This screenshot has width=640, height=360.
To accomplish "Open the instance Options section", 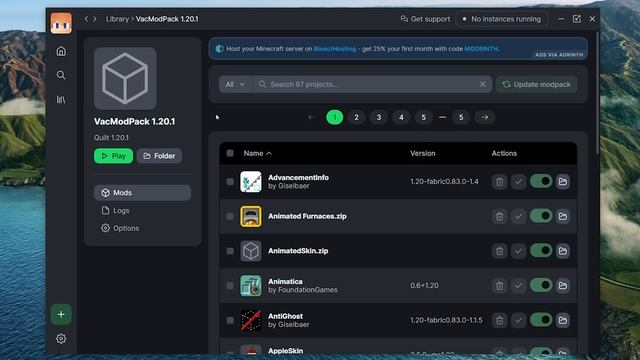I will point(120,228).
